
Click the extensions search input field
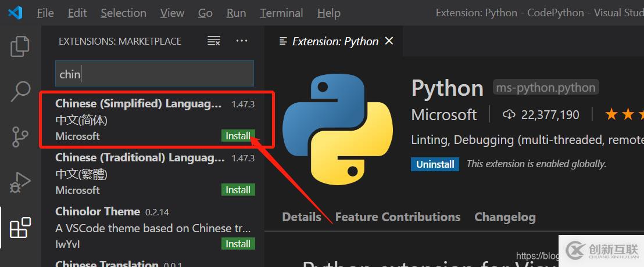tap(155, 73)
